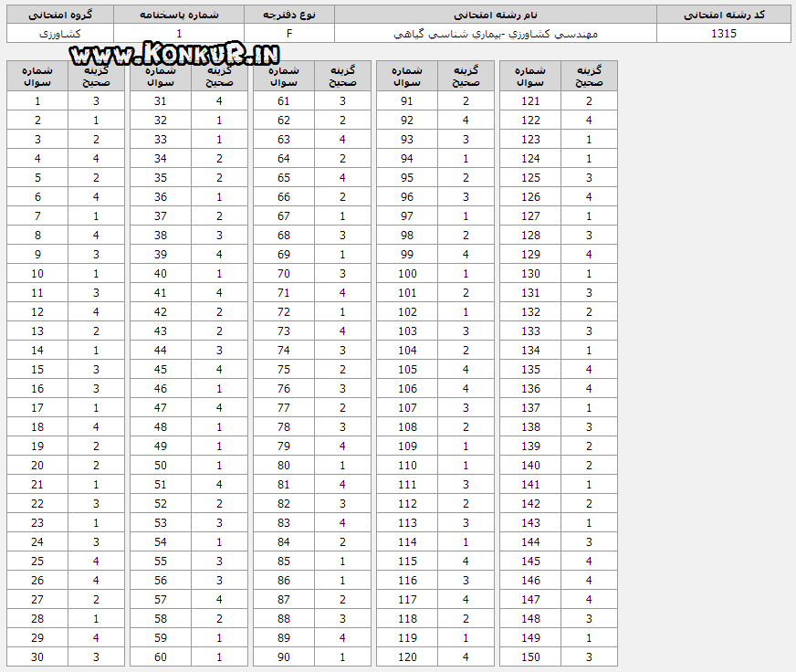796x672 pixels.
Task: Select question number 45 cell
Action: (161, 370)
